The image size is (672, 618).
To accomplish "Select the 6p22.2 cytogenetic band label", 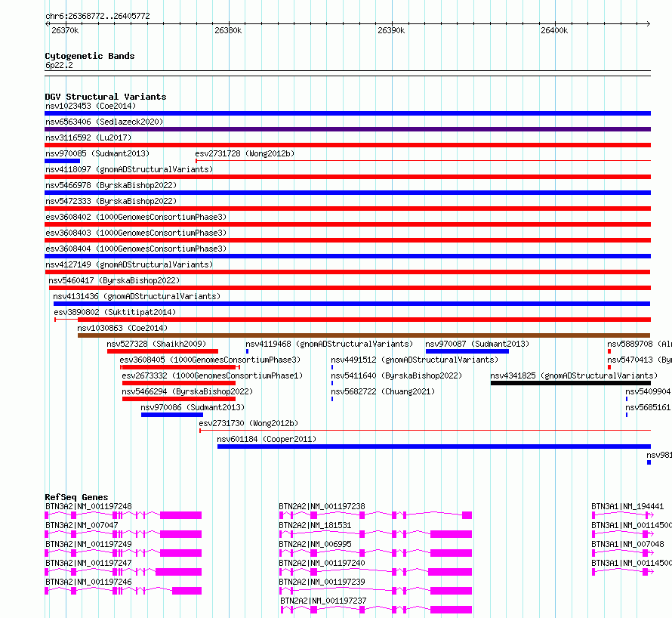I will pos(59,65).
